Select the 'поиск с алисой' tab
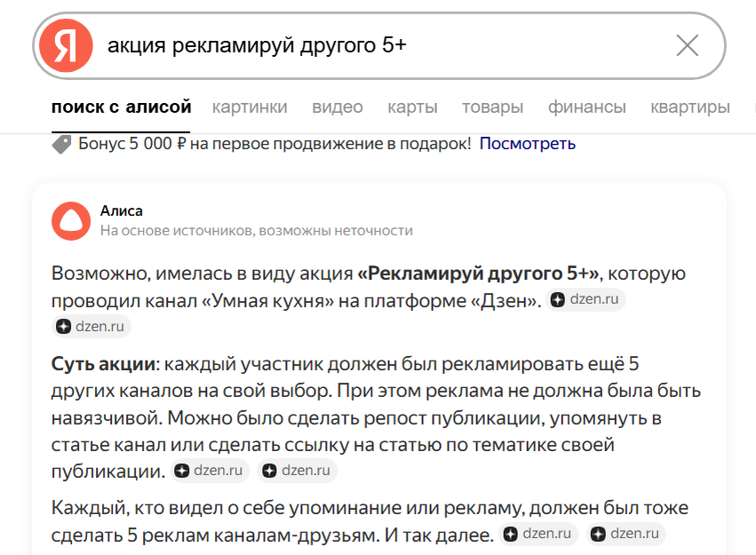Screen dimensions: 756x555 [x=121, y=107]
